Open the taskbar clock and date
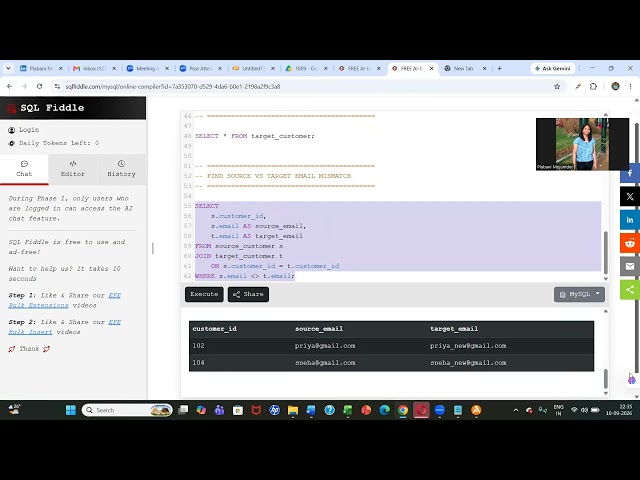This screenshot has height=480, width=640. (x=619, y=410)
